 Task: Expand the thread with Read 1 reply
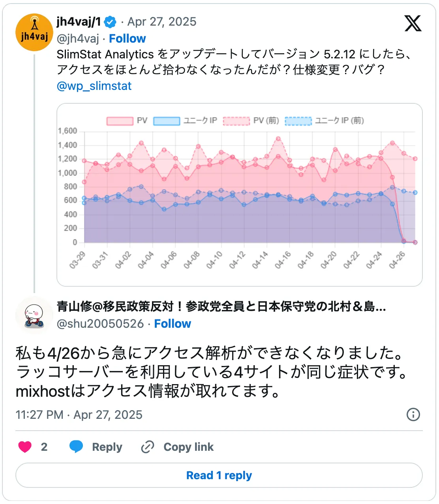(x=219, y=475)
